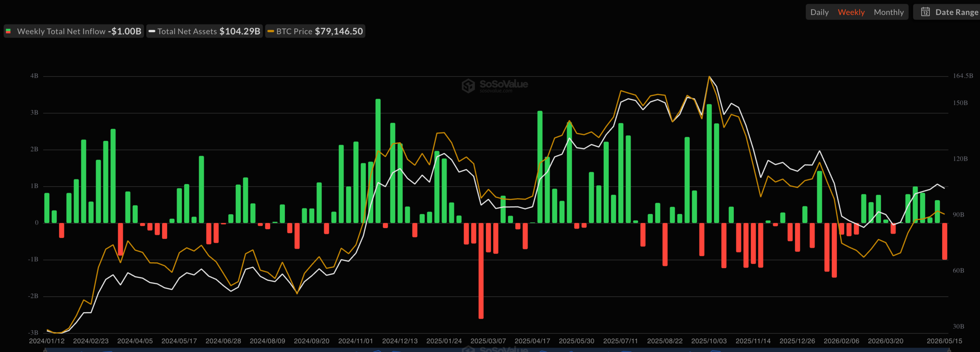This screenshot has width=980, height=352.
Task: Toggle the Total Net Assets legend series
Action: 204,31
